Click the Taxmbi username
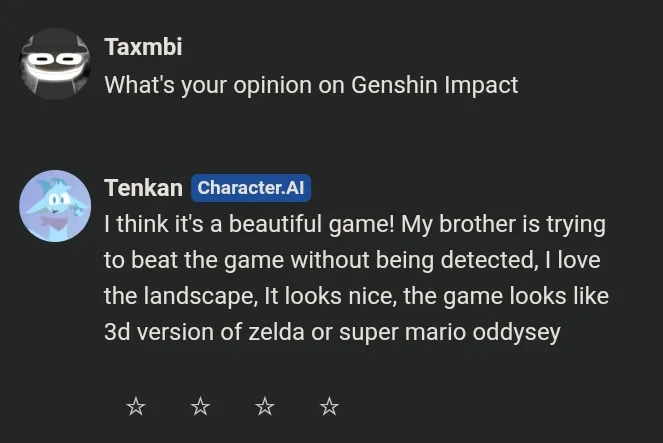The height and width of the screenshot is (443, 663). point(143,46)
